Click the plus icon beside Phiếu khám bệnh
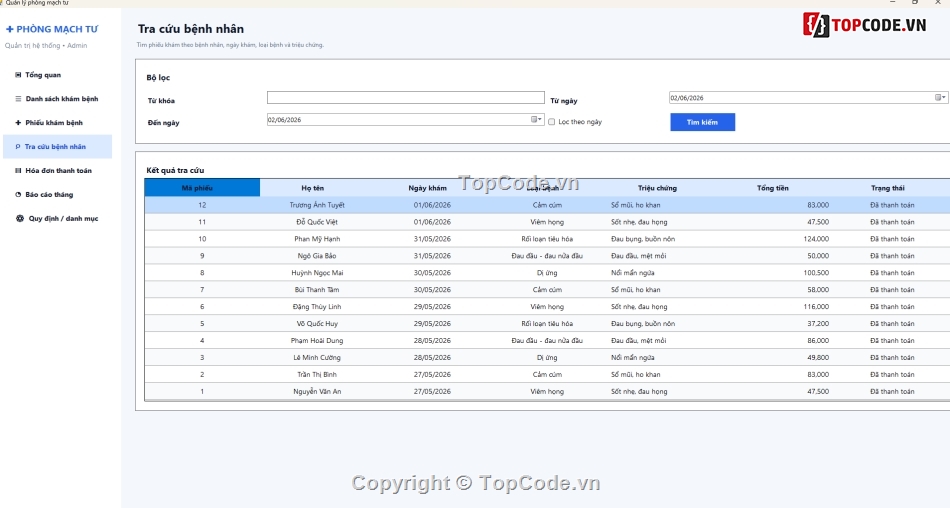 point(18,122)
